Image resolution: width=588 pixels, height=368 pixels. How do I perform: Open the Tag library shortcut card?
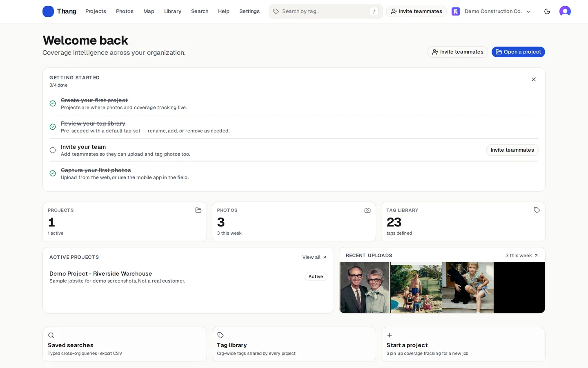(294, 344)
